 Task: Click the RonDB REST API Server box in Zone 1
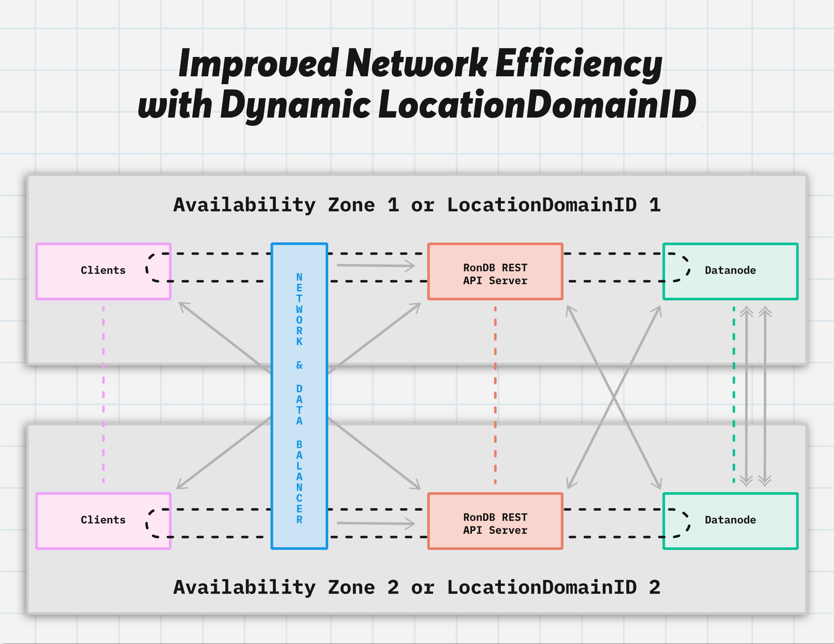tap(495, 271)
